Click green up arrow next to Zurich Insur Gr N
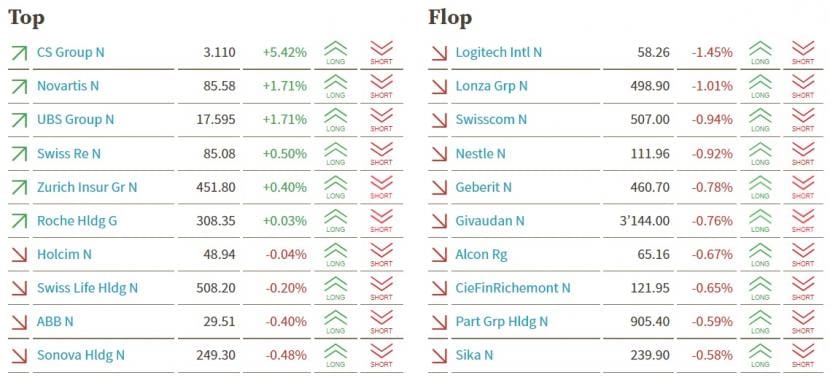The height and width of the screenshot is (383, 830). click(19, 187)
